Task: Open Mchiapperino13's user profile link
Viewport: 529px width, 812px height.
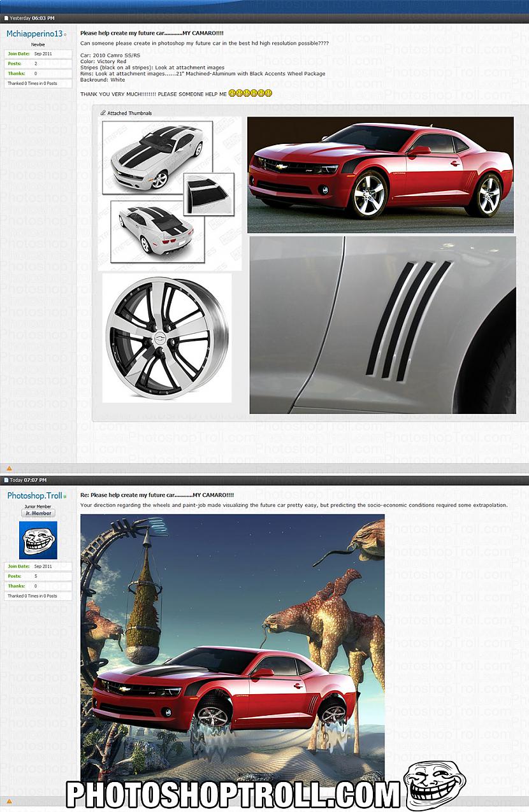Action: 34,34
